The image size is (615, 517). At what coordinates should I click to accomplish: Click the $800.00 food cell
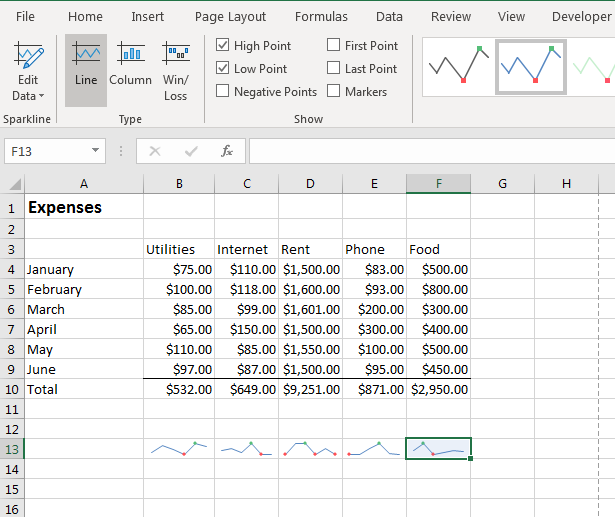(x=439, y=289)
